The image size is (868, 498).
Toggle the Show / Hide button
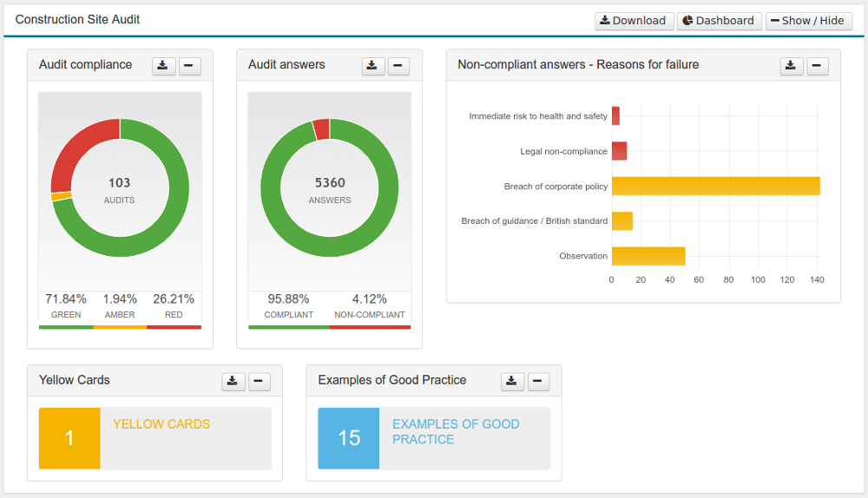tap(809, 21)
